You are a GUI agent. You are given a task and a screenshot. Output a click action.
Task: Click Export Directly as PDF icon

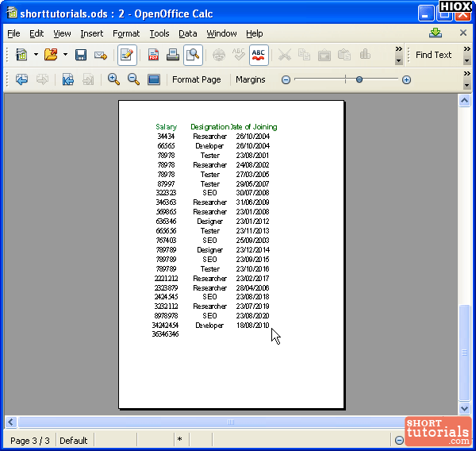point(154,55)
